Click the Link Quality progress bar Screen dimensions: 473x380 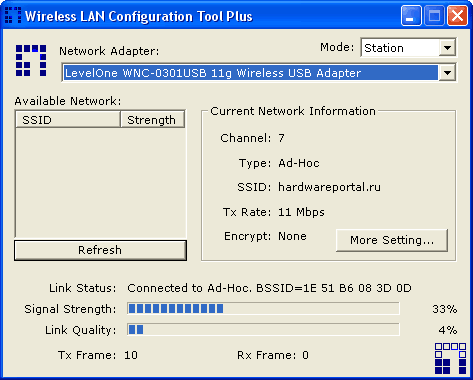point(263,330)
